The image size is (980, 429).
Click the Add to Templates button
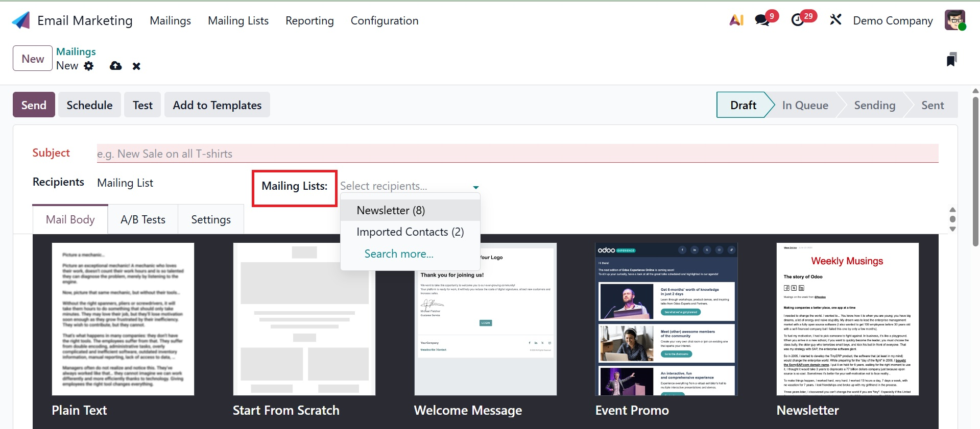pos(217,105)
